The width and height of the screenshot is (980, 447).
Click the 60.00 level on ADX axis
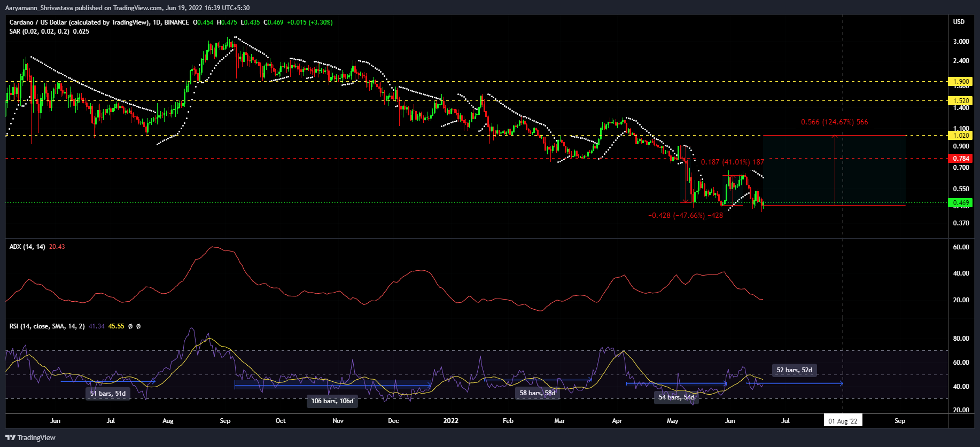pos(961,247)
